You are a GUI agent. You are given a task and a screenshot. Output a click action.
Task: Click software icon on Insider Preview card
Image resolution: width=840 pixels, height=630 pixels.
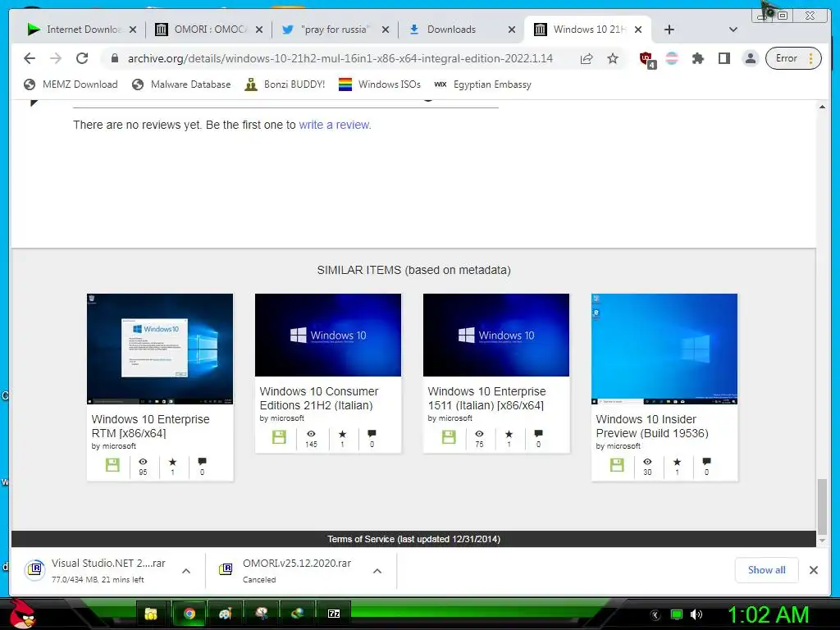pyautogui.click(x=617, y=464)
